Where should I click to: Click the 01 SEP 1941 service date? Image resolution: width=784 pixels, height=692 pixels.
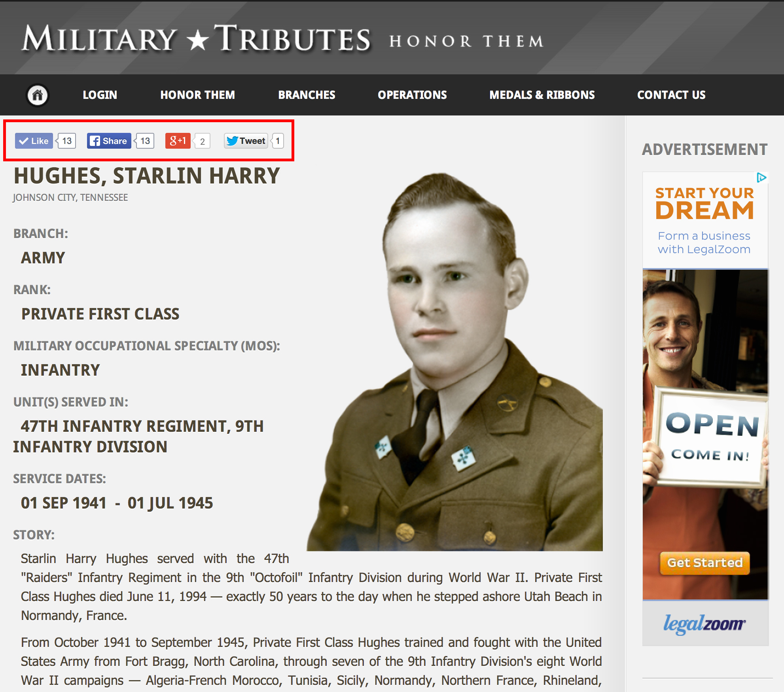point(64,503)
